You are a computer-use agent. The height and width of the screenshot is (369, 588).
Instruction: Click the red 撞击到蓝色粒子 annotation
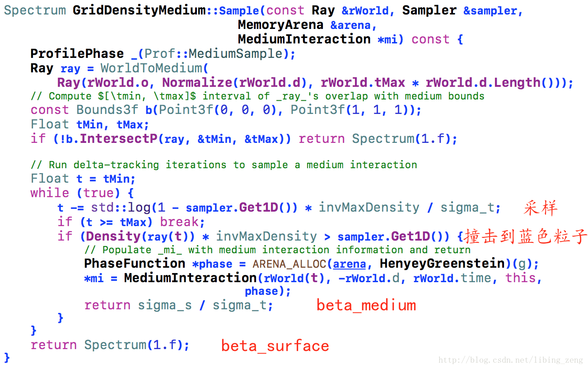click(526, 237)
